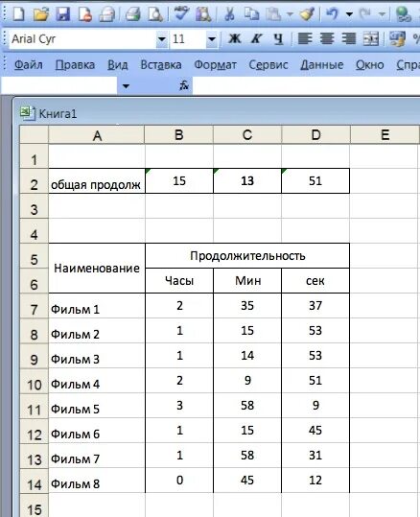Viewport: 420px width, 517px height.
Task: Click the New workbook icon
Action: (x=18, y=13)
